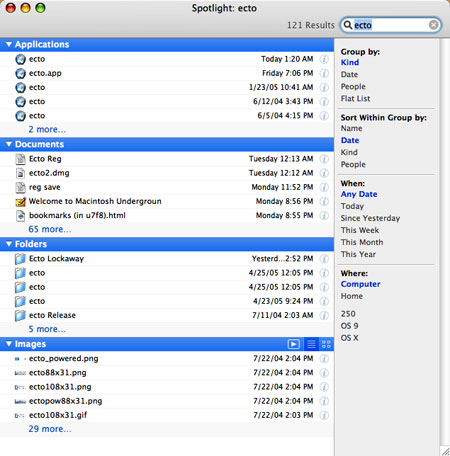Show info for ecto 6/5/04 result
The height and width of the screenshot is (456, 450).
tap(324, 116)
